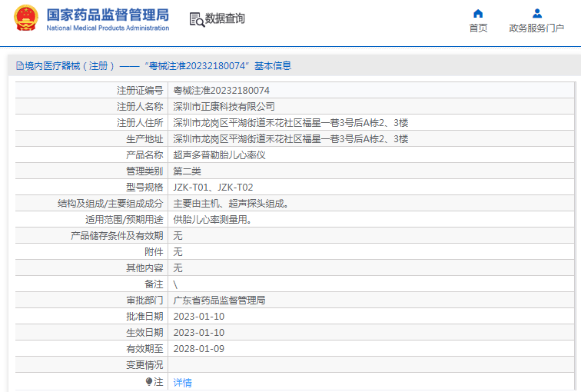Click the 注册证编号 label
The width and height of the screenshot is (581, 392).
[x=140, y=91]
